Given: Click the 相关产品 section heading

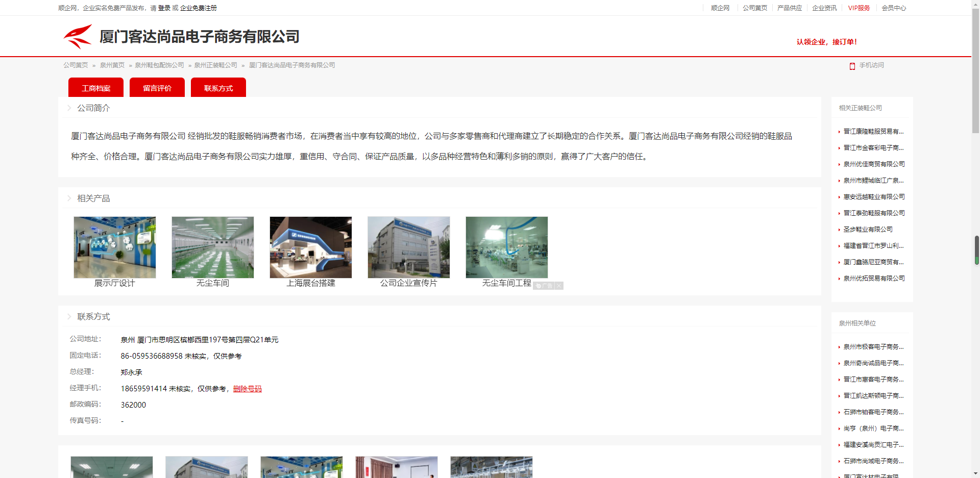Looking at the screenshot, I should [x=93, y=198].
